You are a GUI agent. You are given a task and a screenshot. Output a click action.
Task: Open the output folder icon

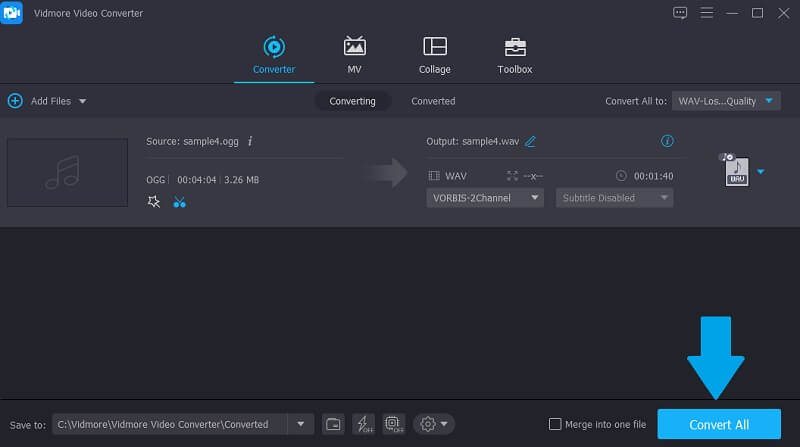point(333,424)
